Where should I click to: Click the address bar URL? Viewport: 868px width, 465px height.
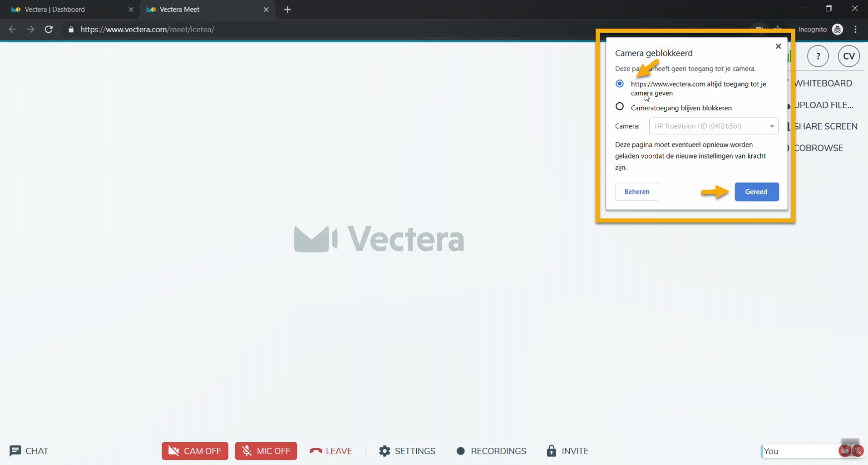tap(147, 30)
